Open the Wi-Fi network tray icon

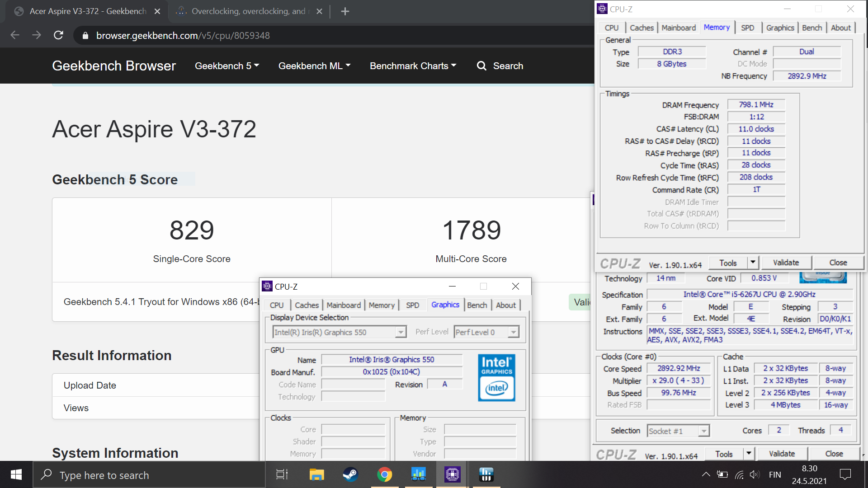(739, 474)
